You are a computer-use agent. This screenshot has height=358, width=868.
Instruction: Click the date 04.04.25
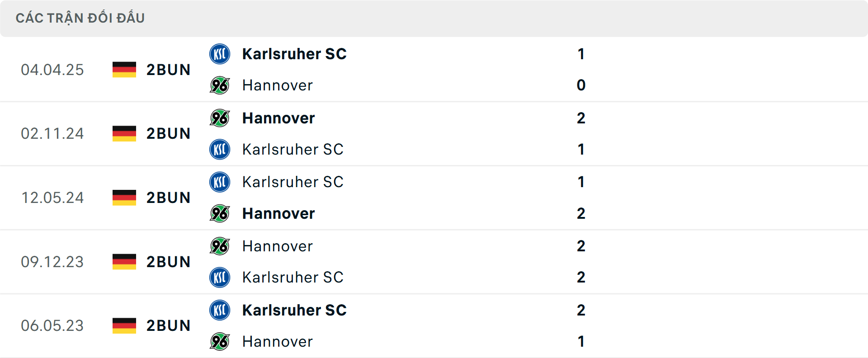(x=52, y=70)
